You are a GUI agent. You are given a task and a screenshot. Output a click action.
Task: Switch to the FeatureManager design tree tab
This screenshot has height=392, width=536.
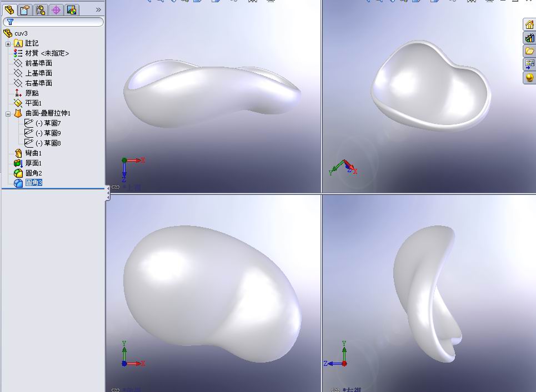[9, 10]
